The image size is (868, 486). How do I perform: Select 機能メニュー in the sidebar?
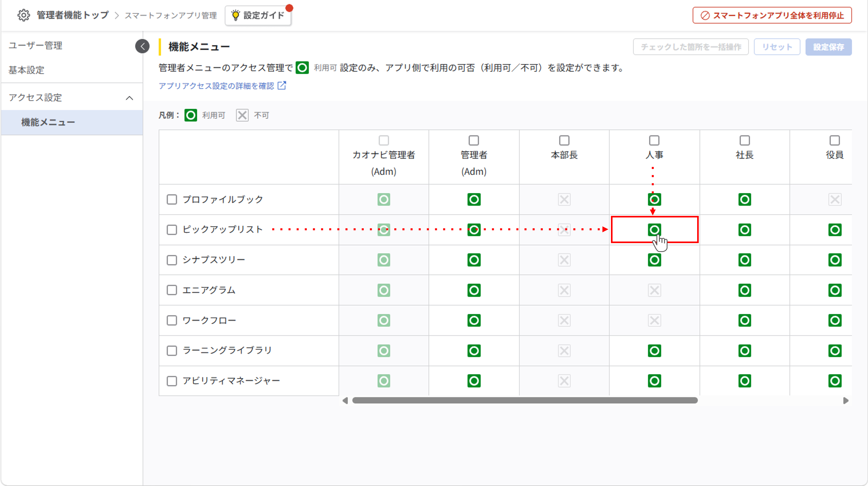72,122
